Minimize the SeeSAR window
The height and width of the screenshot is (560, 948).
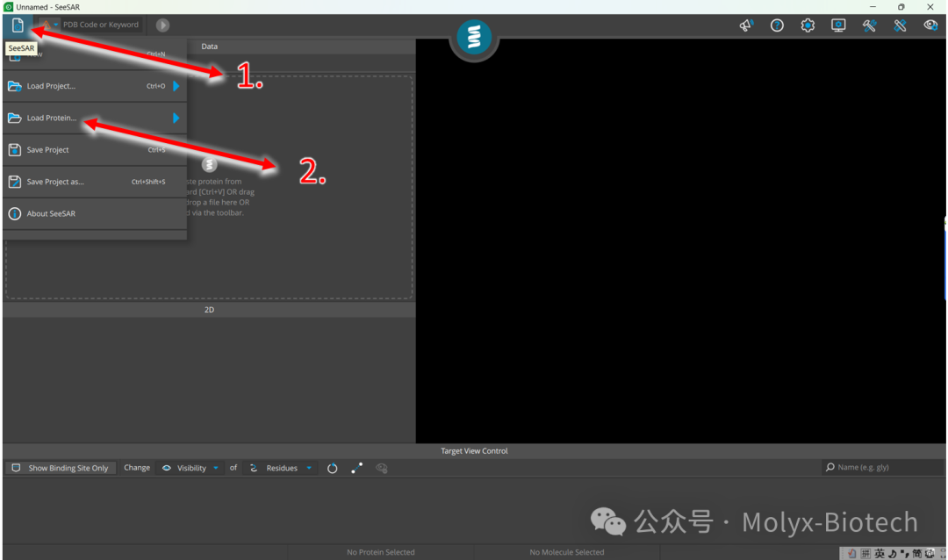[873, 7]
